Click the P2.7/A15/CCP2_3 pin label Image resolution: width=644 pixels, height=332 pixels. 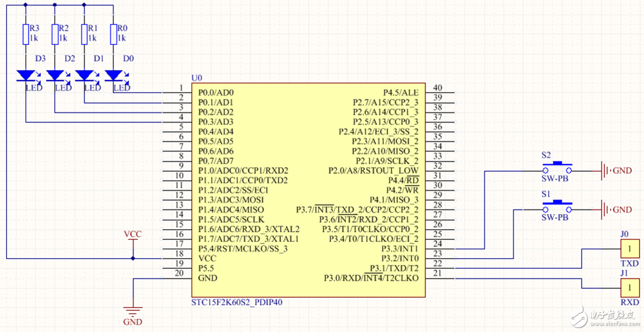386,102
